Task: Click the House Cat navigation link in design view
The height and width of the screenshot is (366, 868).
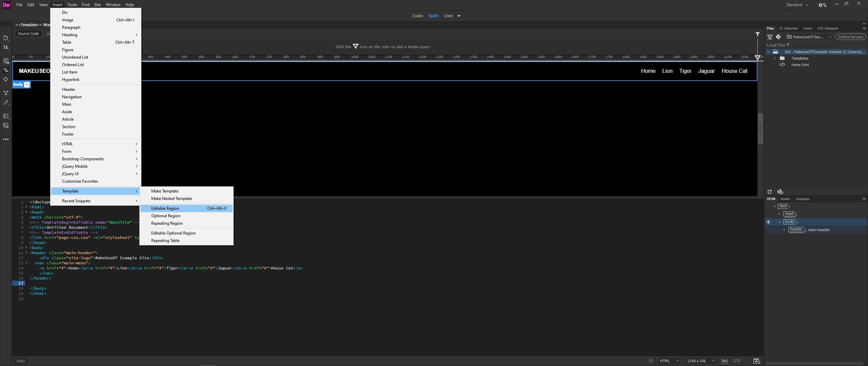Action: [x=734, y=71]
